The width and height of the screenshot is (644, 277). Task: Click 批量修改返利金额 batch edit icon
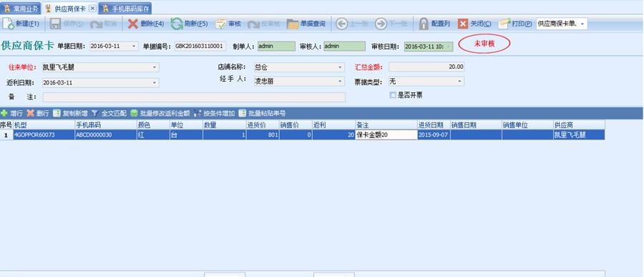click(x=134, y=113)
